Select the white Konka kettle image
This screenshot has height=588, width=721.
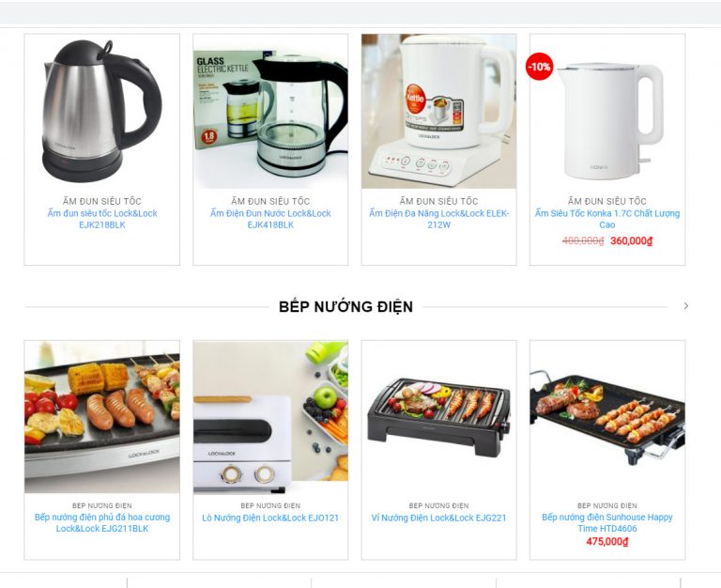[x=607, y=111]
